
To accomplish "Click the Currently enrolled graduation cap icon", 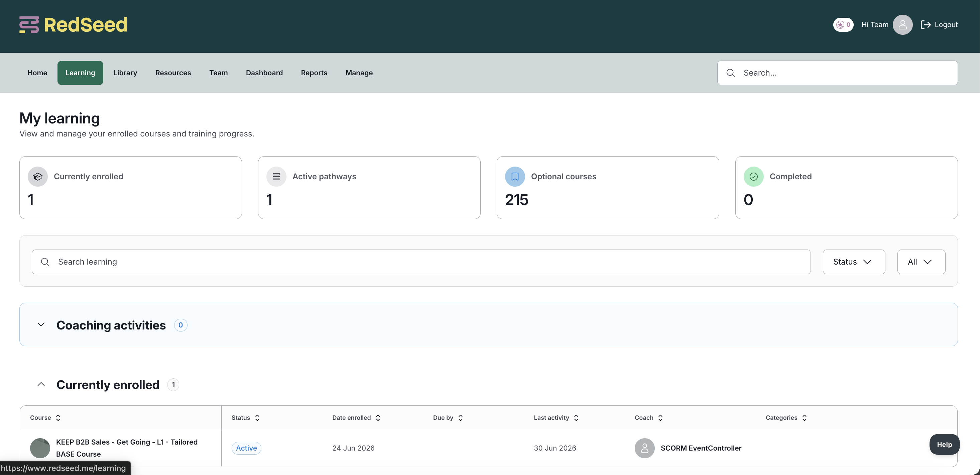I will [38, 177].
